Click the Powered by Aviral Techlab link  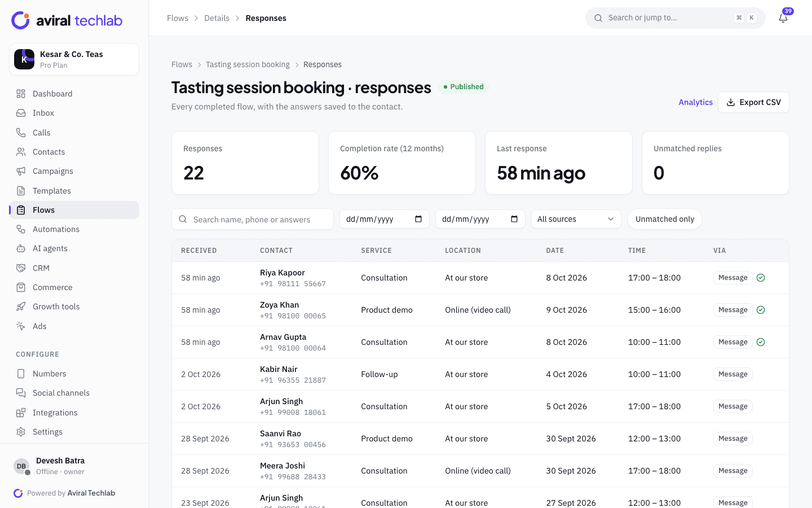[64, 493]
